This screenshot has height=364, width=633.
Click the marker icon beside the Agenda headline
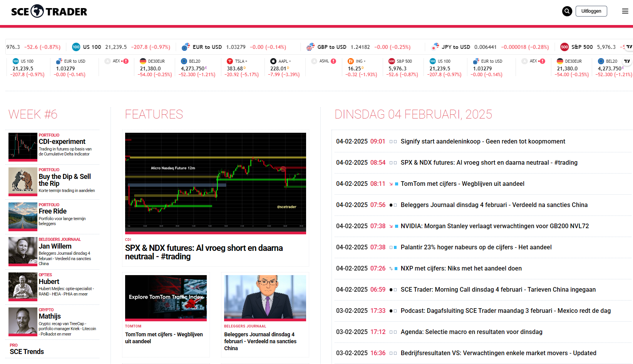[x=393, y=332]
